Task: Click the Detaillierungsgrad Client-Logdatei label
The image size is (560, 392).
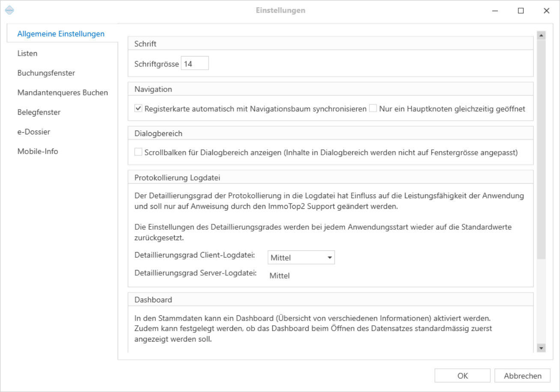Action: coord(195,255)
